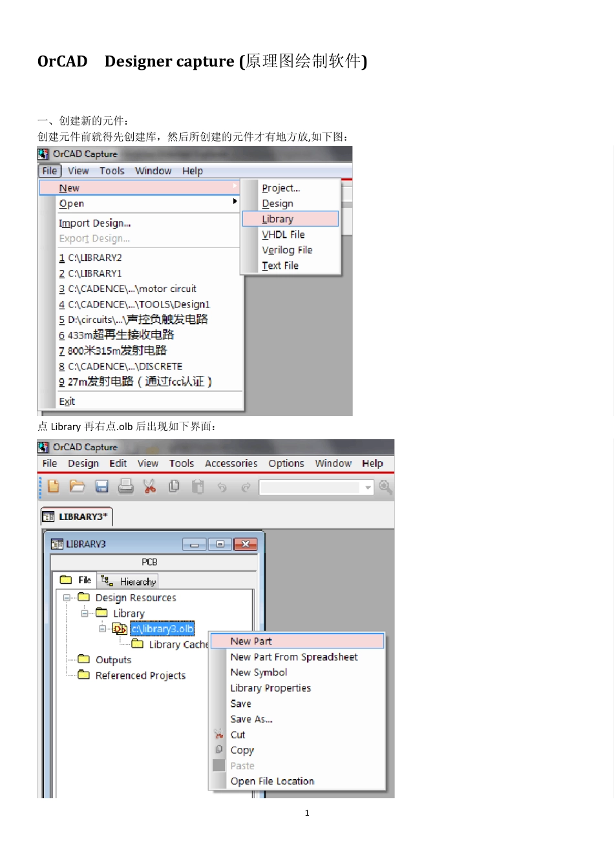This screenshot has width=614, height=868.
Task: Switch to the Hierarchy tab
Action: (128, 581)
